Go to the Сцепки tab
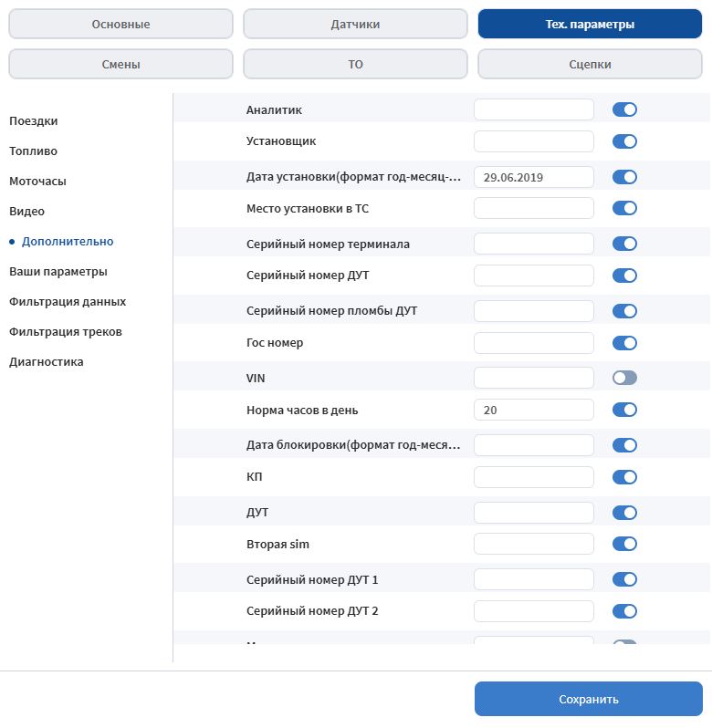This screenshot has height=728, width=712. pyautogui.click(x=590, y=65)
